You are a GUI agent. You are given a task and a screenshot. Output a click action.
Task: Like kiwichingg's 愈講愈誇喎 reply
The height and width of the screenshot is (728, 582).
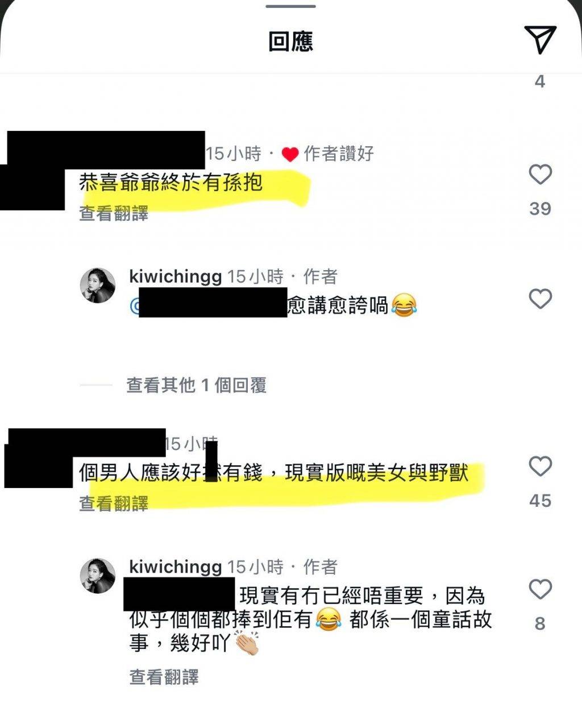(x=540, y=299)
